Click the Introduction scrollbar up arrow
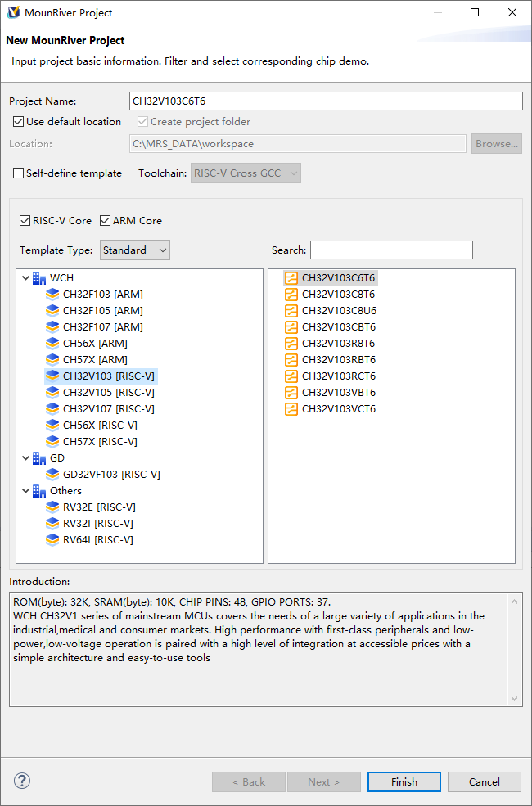 click(x=515, y=601)
